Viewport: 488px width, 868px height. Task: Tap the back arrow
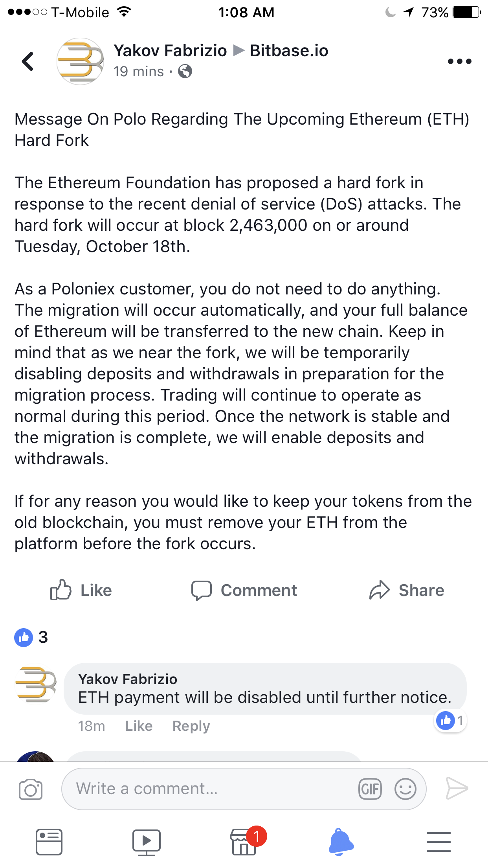point(28,61)
